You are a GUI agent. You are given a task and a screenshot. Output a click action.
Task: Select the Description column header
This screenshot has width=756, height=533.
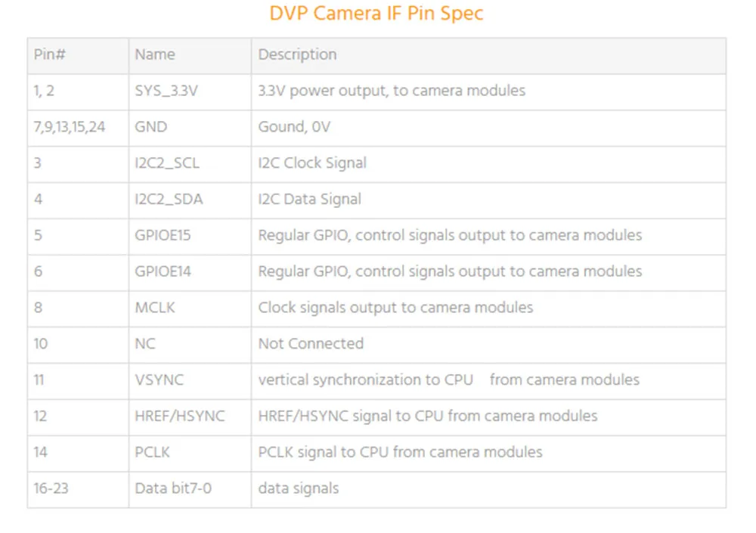(x=488, y=56)
